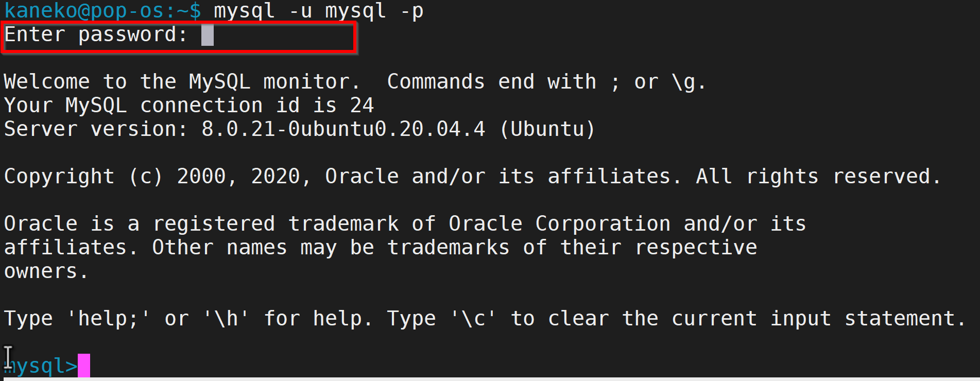The width and height of the screenshot is (980, 381).
Task: Click the 'mysql -u mysql -p' command text
Action: (x=319, y=11)
